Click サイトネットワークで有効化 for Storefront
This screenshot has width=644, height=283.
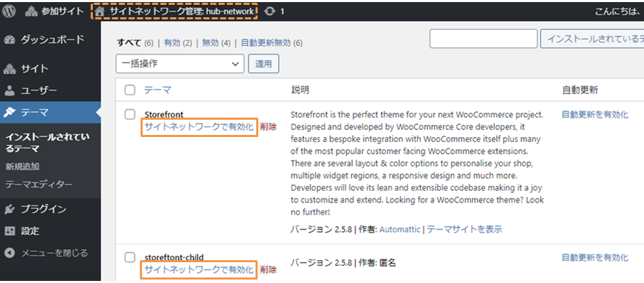point(199,127)
